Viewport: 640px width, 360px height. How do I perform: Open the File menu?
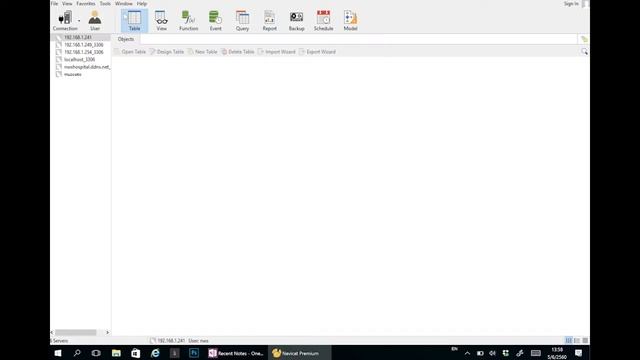pyautogui.click(x=54, y=4)
